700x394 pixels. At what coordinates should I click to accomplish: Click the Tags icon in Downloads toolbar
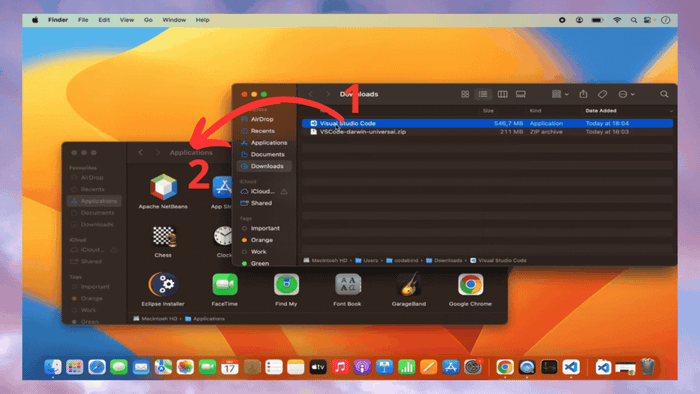[x=602, y=94]
